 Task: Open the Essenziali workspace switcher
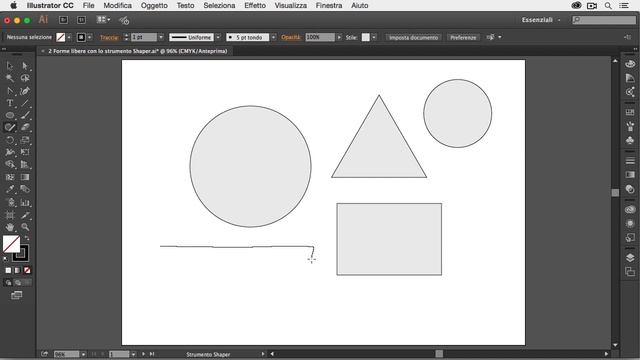[541, 20]
